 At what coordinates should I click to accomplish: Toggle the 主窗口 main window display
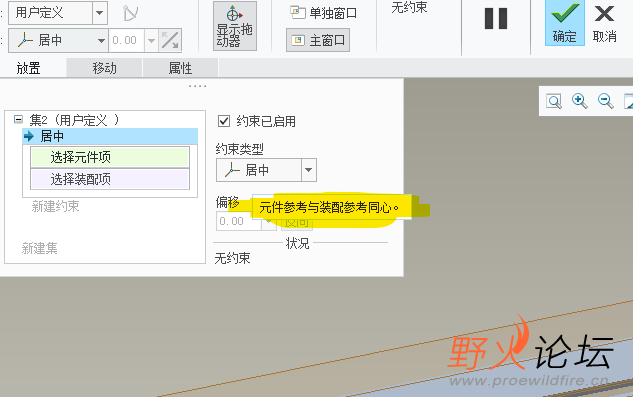coord(318,40)
